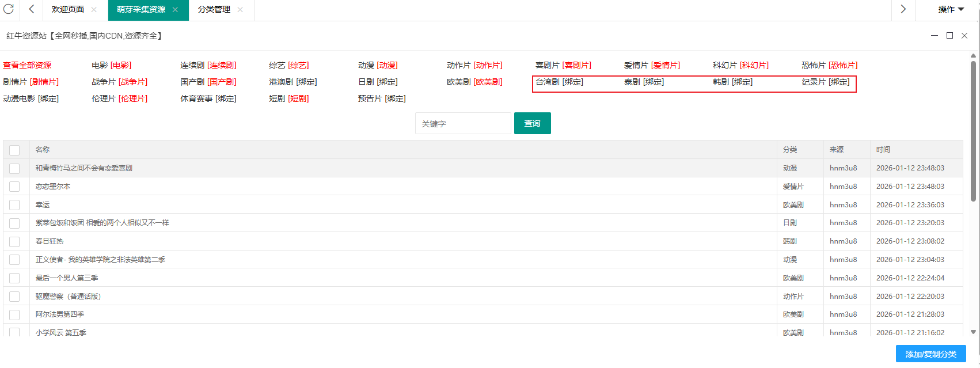
Task: Close the 萌芽采集资源 tab
Action: (x=175, y=10)
